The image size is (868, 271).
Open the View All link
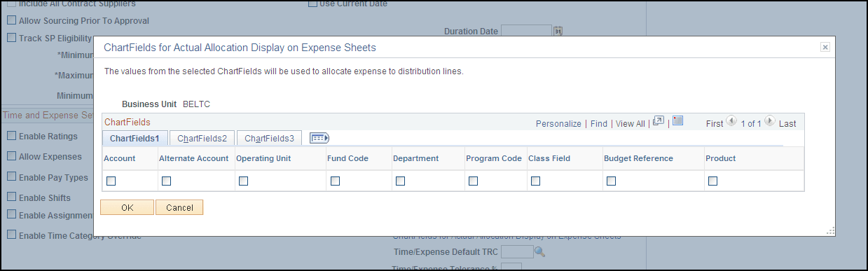[631, 123]
